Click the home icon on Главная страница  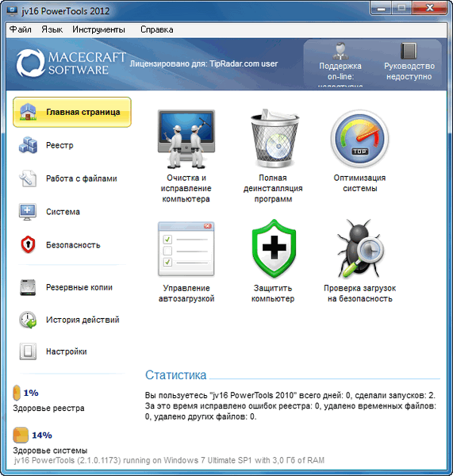(28, 112)
